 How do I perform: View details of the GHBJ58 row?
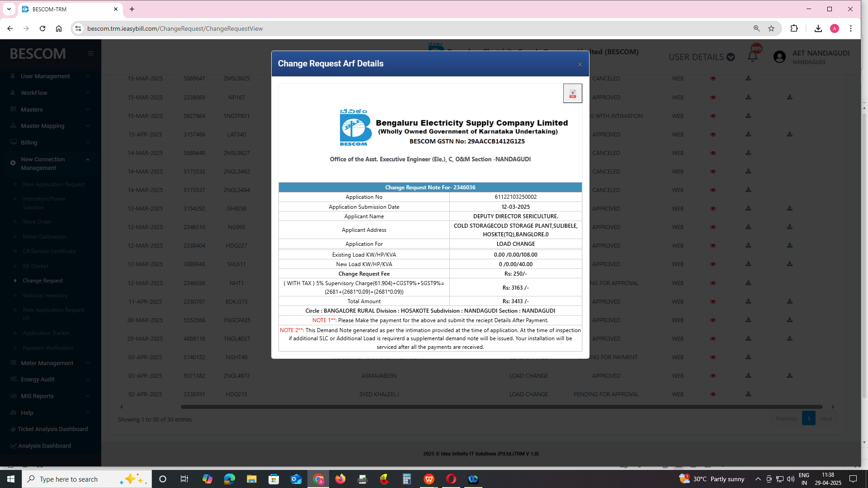pos(713,209)
